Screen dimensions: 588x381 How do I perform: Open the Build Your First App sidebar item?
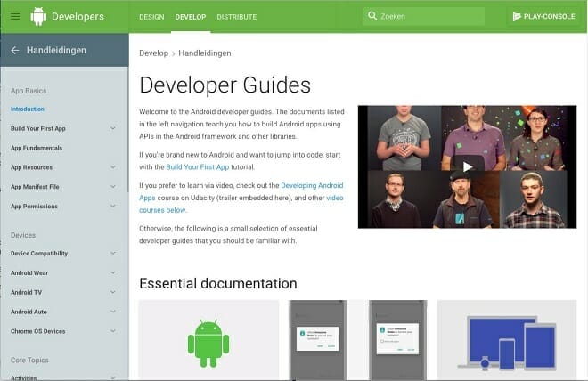38,128
